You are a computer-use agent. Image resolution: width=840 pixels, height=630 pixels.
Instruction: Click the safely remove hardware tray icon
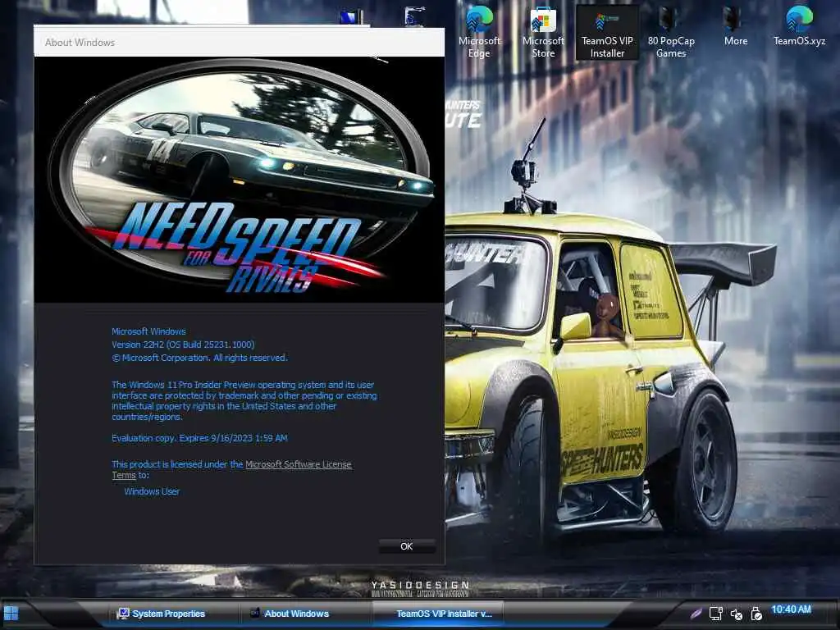756,614
